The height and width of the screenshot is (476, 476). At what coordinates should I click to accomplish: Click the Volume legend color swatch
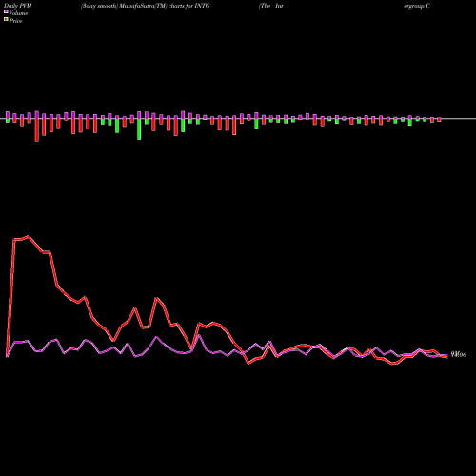[6, 11]
